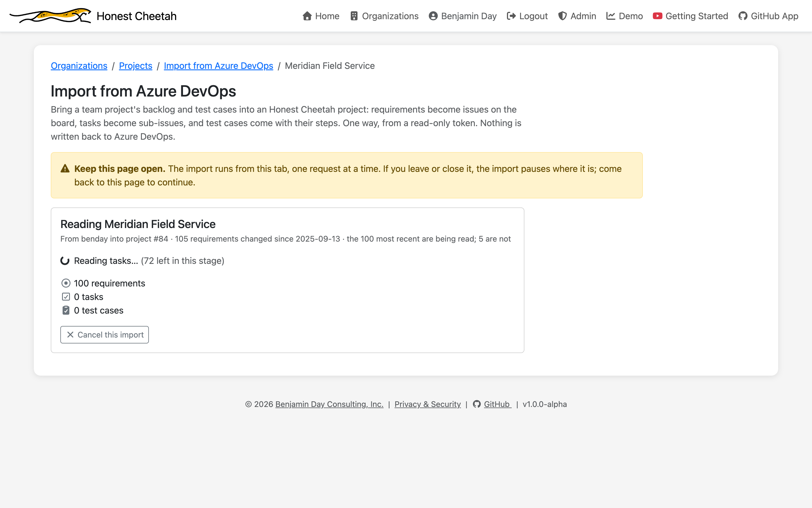Click the © 2026 copyright text
Screen dimensions: 812x508
pos(259,404)
